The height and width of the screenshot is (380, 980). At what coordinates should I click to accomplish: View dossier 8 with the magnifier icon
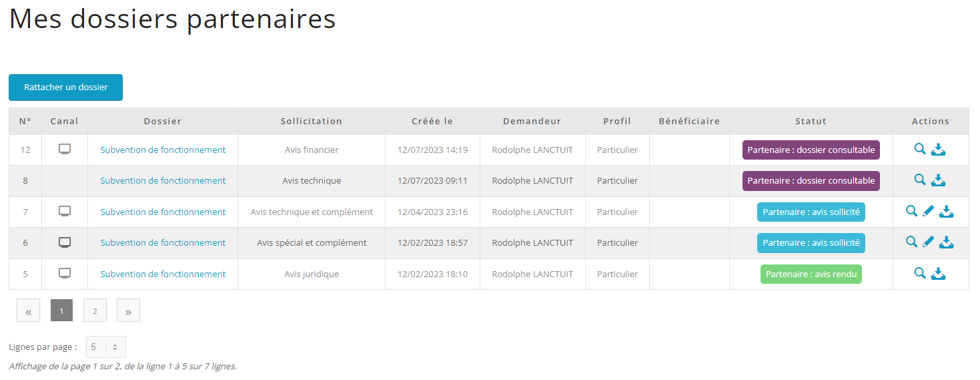tap(920, 180)
